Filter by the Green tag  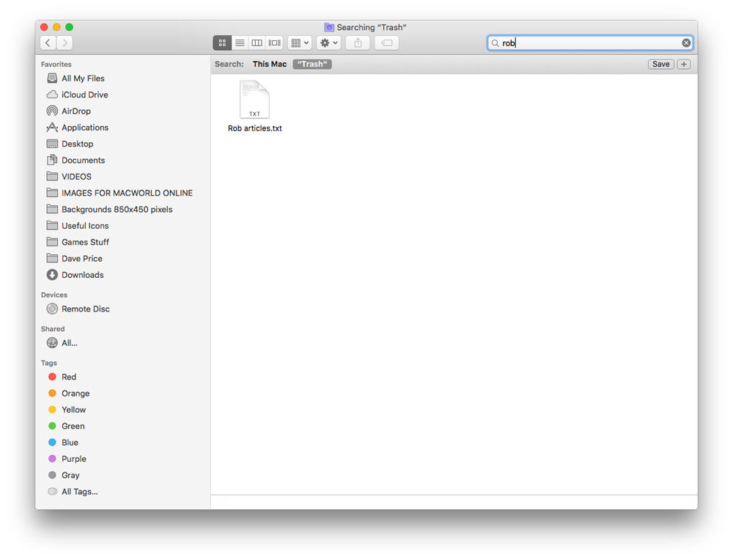73,427
